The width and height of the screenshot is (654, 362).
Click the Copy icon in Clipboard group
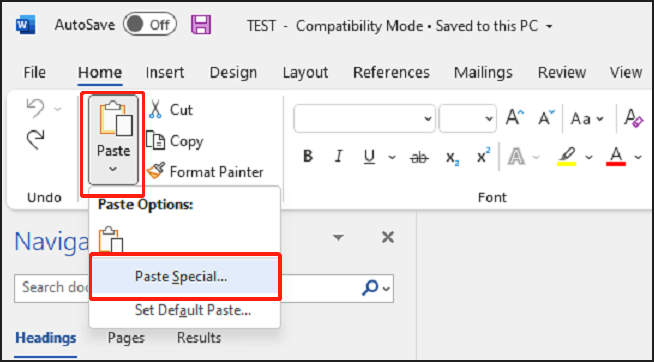pyautogui.click(x=156, y=141)
